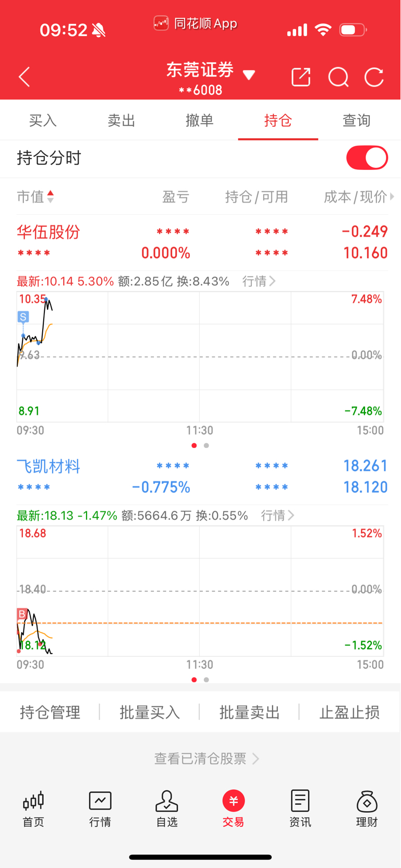Select second page dot under 华伍股份 chart

[206, 446]
